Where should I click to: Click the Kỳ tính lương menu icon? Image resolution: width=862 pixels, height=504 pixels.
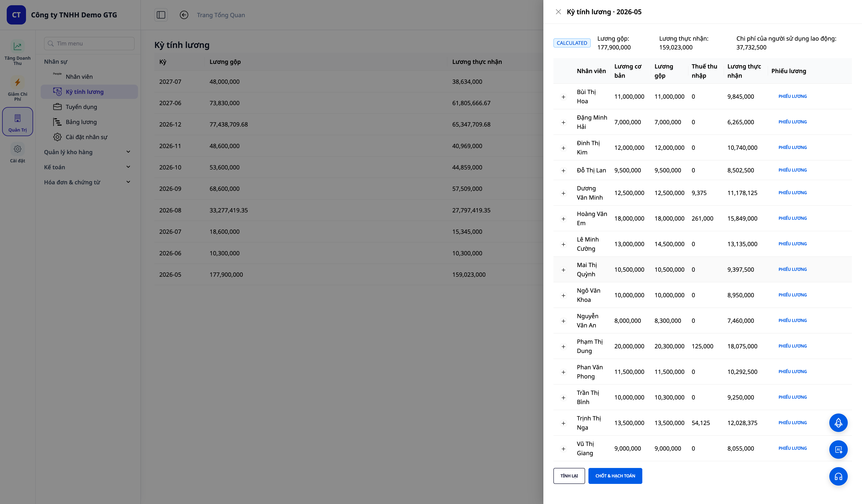(x=57, y=92)
